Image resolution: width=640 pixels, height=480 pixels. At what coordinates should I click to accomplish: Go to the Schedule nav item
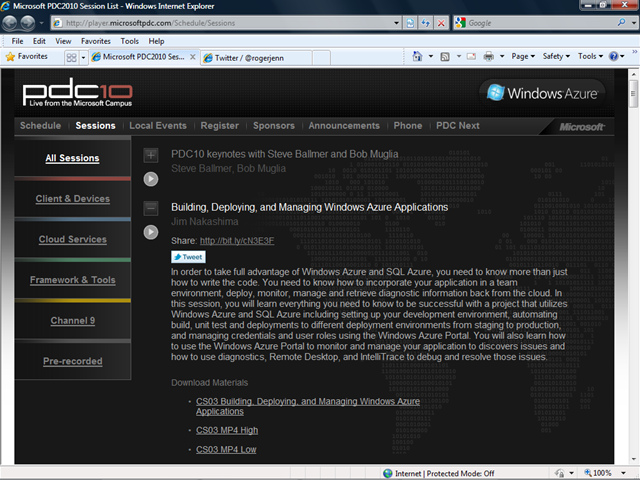pos(40,126)
